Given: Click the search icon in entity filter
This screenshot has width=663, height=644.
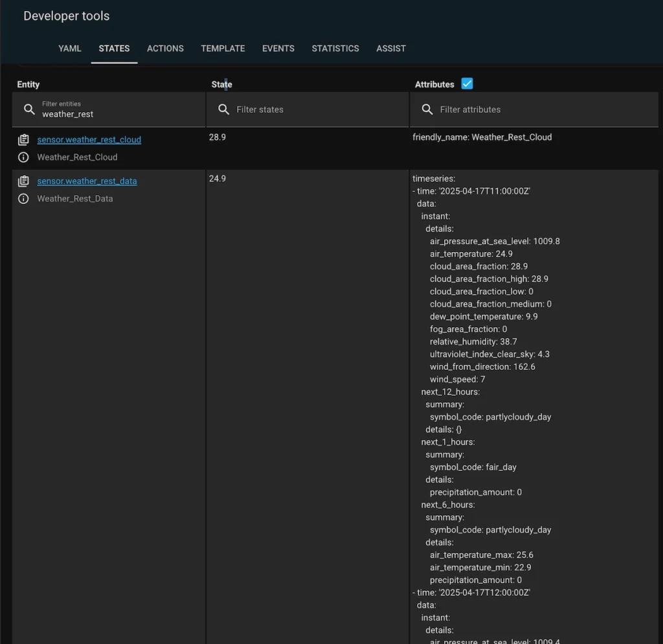Looking at the screenshot, I should pos(29,109).
